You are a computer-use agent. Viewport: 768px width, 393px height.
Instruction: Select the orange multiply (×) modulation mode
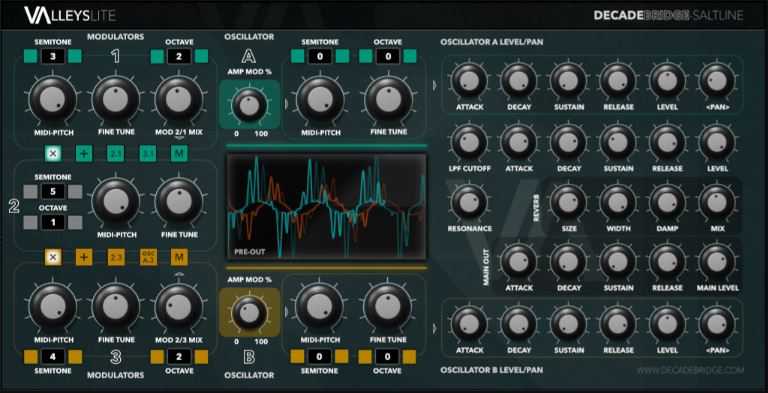click(53, 257)
